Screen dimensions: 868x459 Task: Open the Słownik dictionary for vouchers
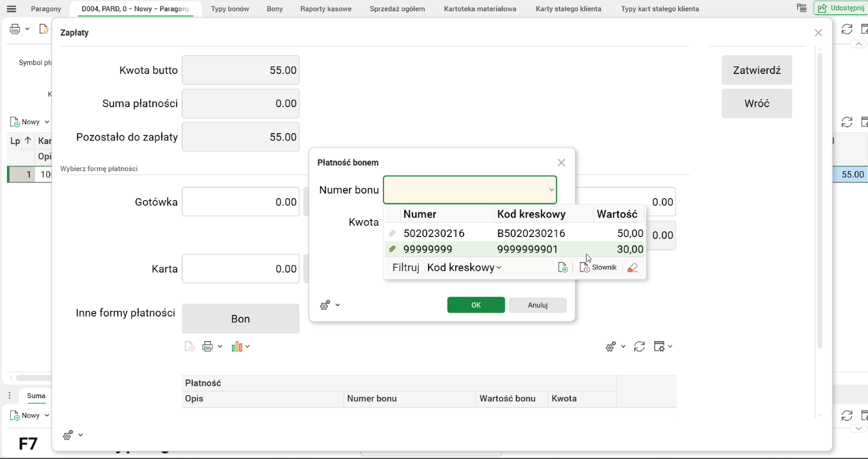click(x=598, y=268)
